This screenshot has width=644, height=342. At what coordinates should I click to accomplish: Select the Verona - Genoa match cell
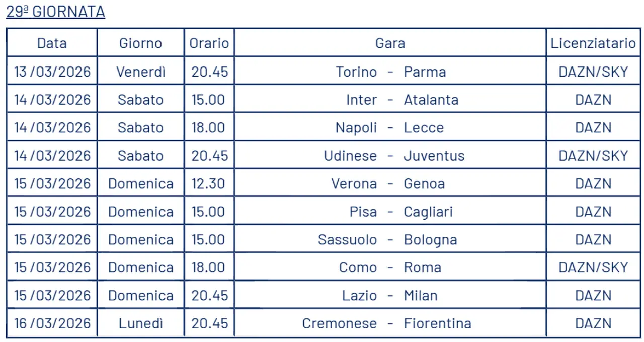[390, 184]
